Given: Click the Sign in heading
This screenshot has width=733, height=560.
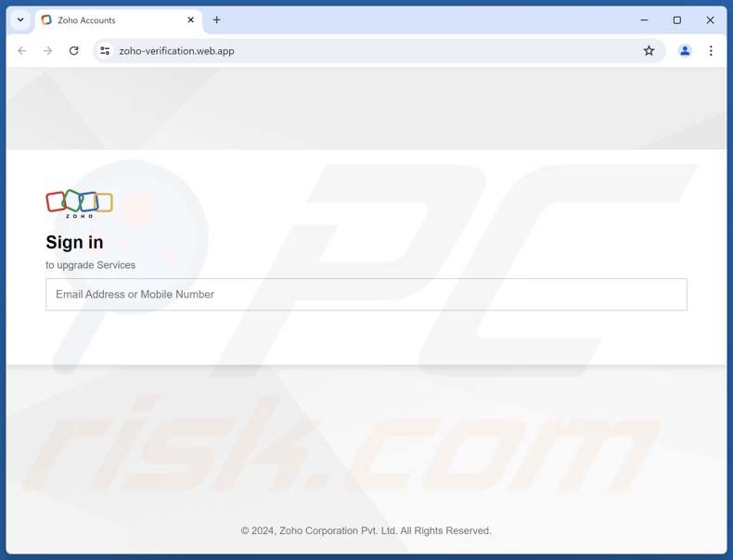Looking at the screenshot, I should (74, 242).
